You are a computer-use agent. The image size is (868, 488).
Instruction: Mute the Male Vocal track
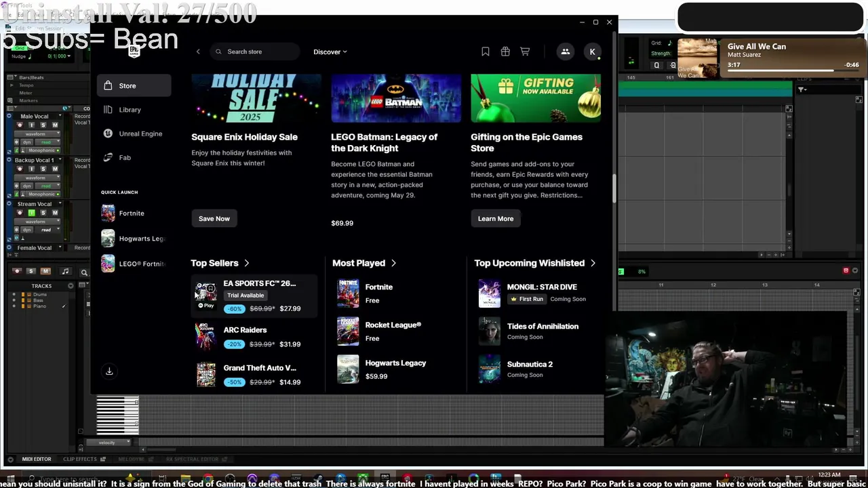click(x=55, y=125)
